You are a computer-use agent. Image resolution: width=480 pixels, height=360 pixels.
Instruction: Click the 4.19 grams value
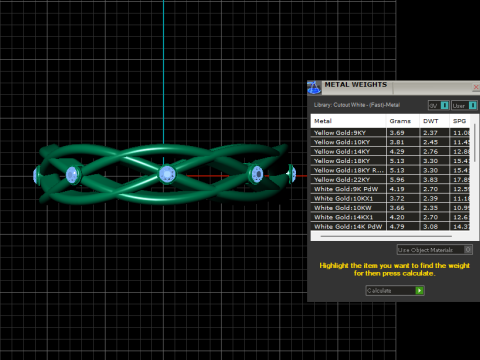tap(397, 189)
